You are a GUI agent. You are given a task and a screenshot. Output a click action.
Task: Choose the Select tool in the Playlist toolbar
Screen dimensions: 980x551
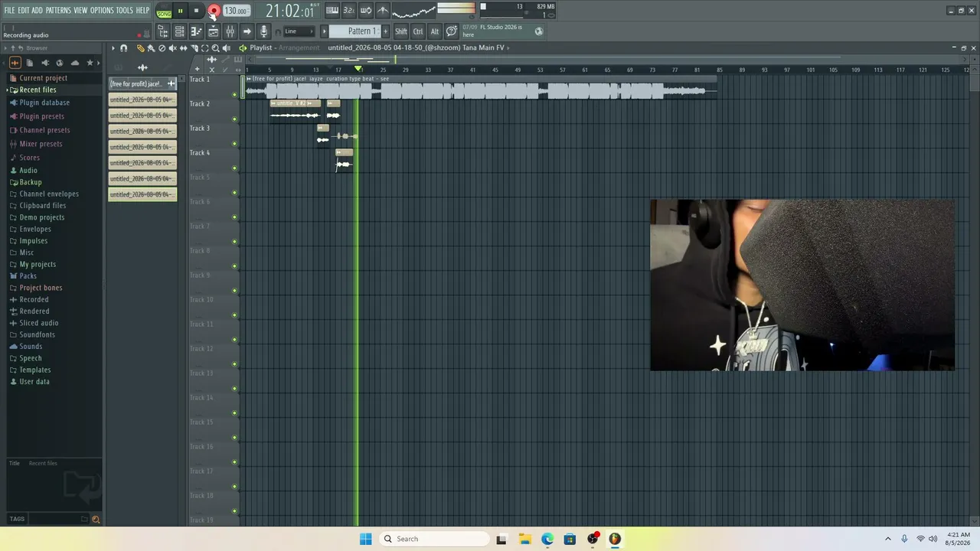click(x=204, y=48)
